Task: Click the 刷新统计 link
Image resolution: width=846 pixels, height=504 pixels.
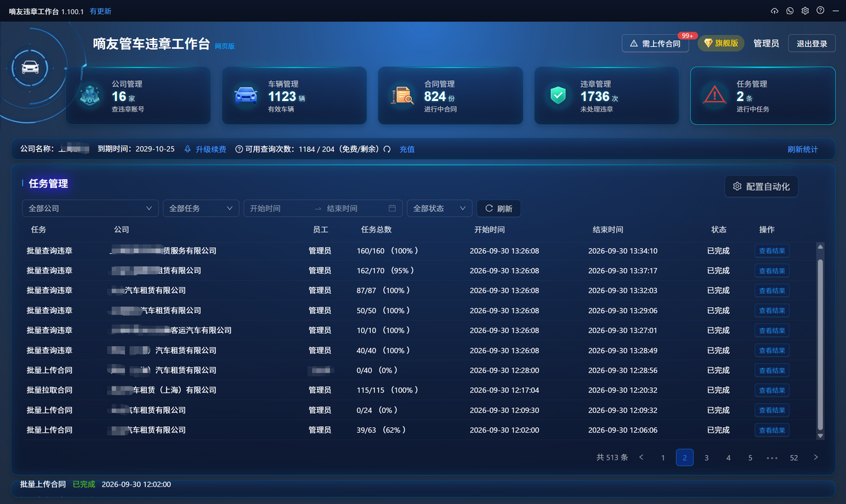Action: 802,149
